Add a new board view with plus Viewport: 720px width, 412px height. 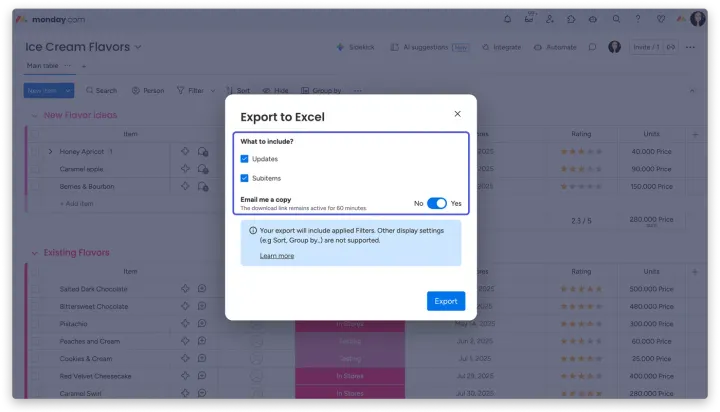pyautogui.click(x=84, y=66)
